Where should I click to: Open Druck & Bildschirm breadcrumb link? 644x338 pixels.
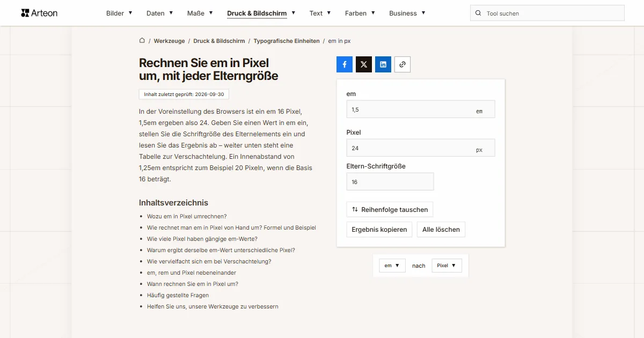point(219,41)
